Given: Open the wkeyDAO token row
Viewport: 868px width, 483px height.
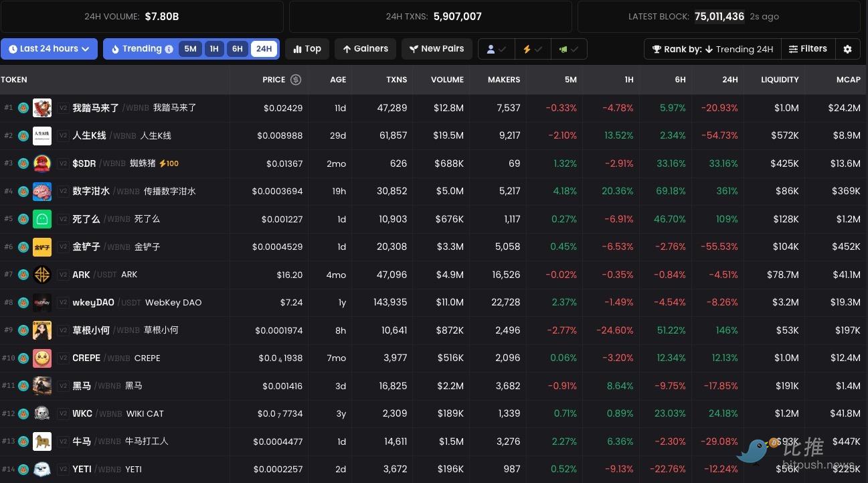Looking at the screenshot, I should click(93, 303).
